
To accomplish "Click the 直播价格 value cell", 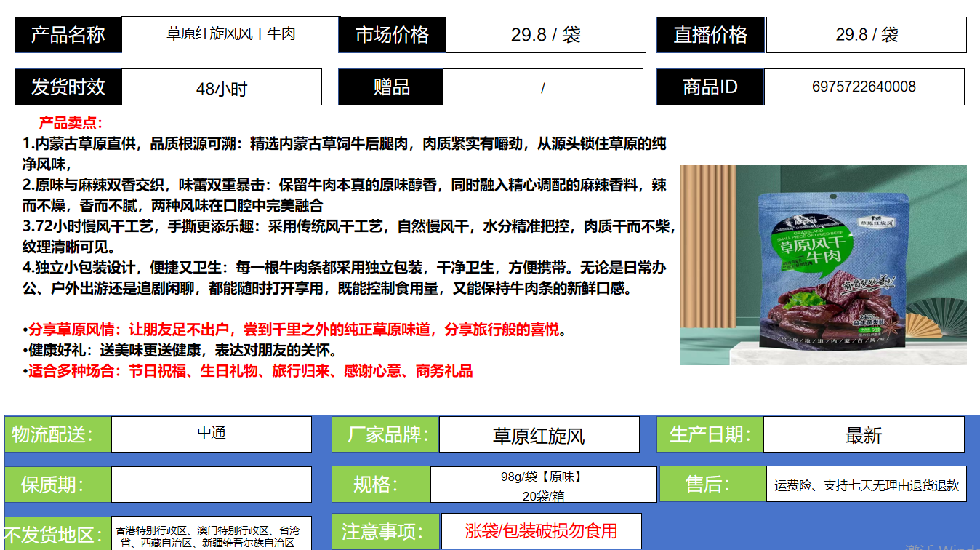I will coord(866,35).
